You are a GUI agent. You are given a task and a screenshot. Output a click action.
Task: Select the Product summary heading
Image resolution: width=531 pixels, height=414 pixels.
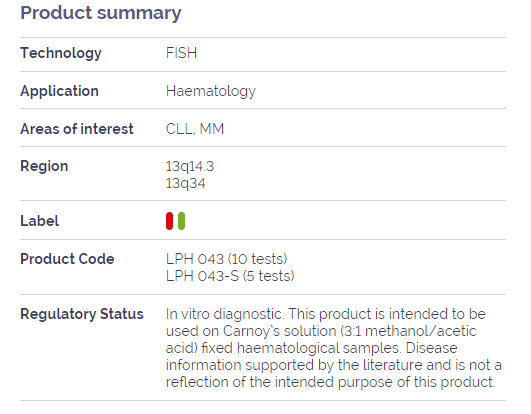coord(101,13)
